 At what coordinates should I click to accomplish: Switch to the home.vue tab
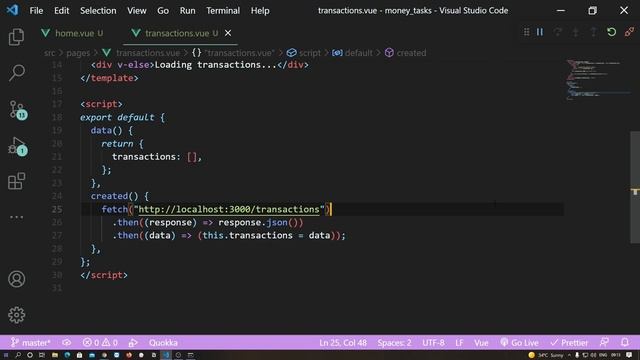[73, 33]
